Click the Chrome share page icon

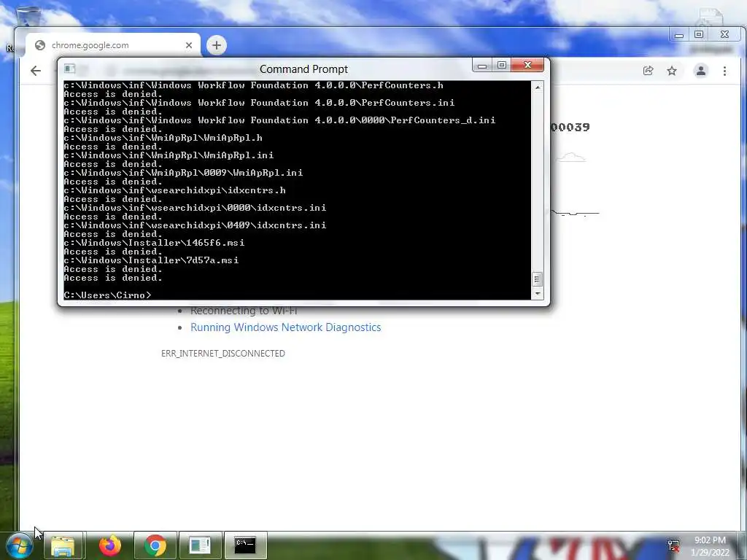pos(648,71)
